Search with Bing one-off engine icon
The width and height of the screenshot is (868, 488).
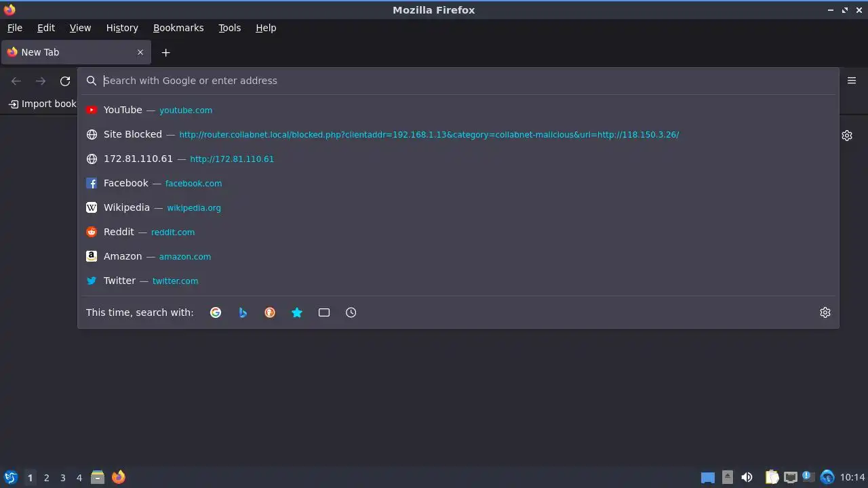(243, 312)
